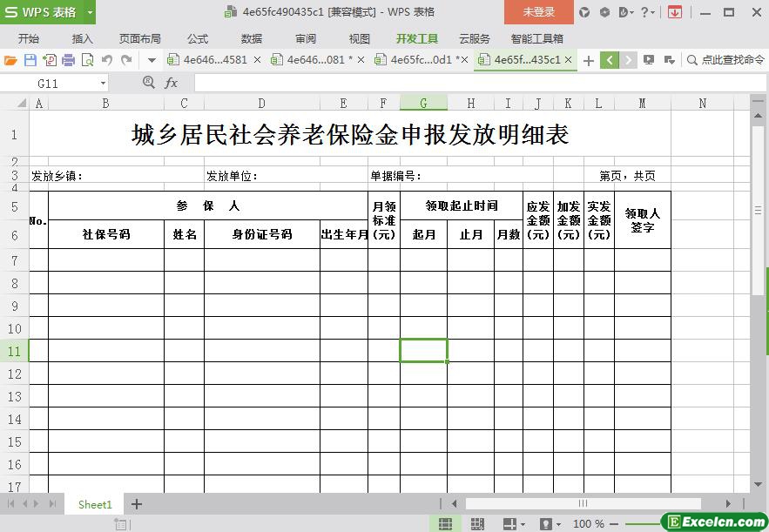Close the active 4e65f...435c1 tab
This screenshot has width=769, height=532.
[569, 60]
